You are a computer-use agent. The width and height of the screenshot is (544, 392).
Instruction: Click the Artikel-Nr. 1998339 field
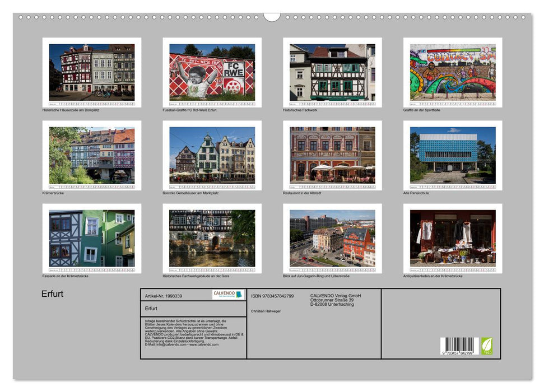point(164,296)
